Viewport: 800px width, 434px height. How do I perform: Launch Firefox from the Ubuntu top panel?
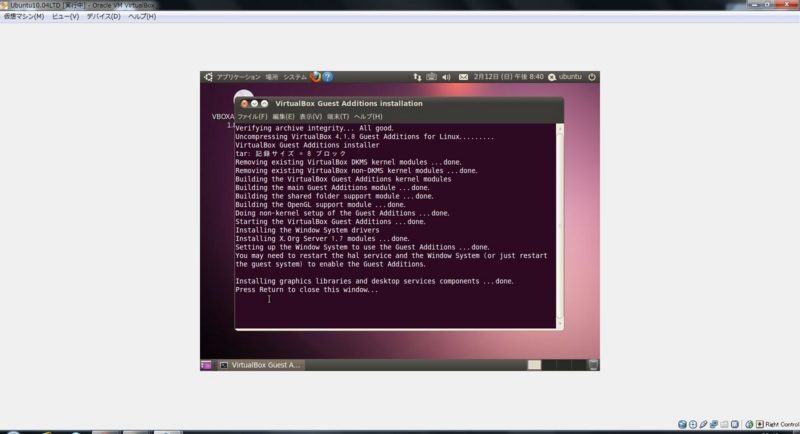315,77
